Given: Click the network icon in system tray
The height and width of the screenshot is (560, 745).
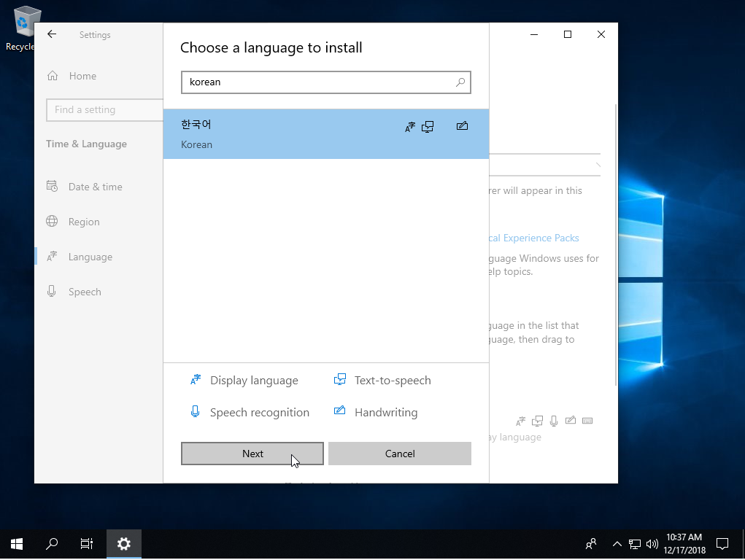Looking at the screenshot, I should (x=635, y=545).
